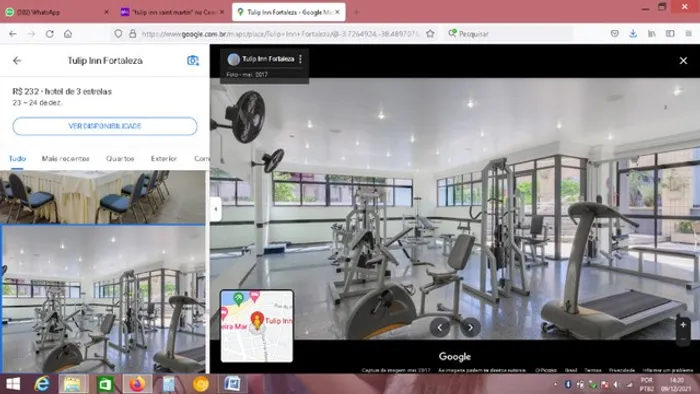Open the three-dot menu on photo label
This screenshot has height=394, width=700.
[x=300, y=59]
